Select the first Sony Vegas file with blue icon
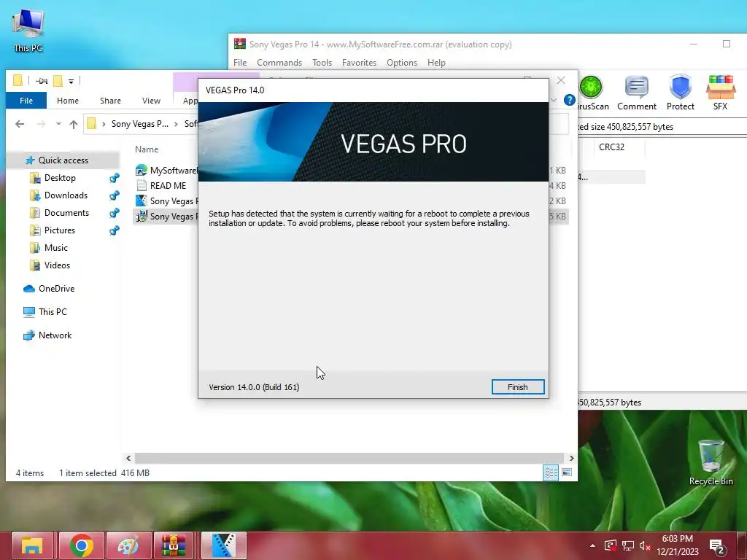Image resolution: width=747 pixels, height=560 pixels. click(166, 201)
